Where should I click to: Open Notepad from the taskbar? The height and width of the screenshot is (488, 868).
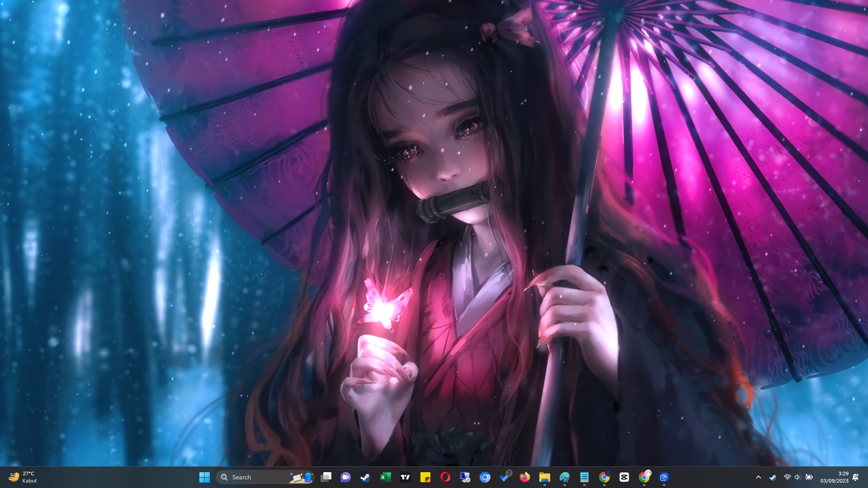click(x=584, y=477)
